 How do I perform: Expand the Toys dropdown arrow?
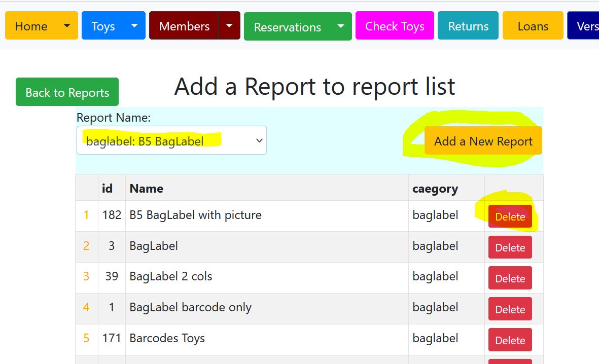point(134,26)
